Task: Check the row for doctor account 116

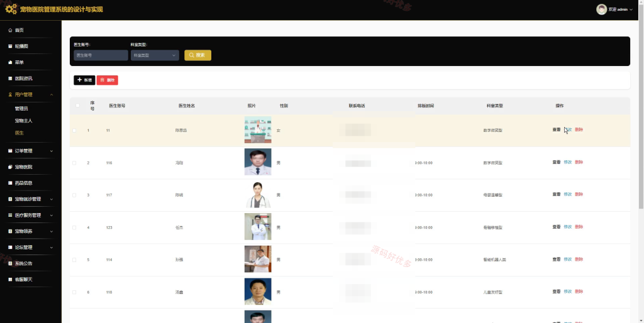Action: pyautogui.click(x=74, y=163)
